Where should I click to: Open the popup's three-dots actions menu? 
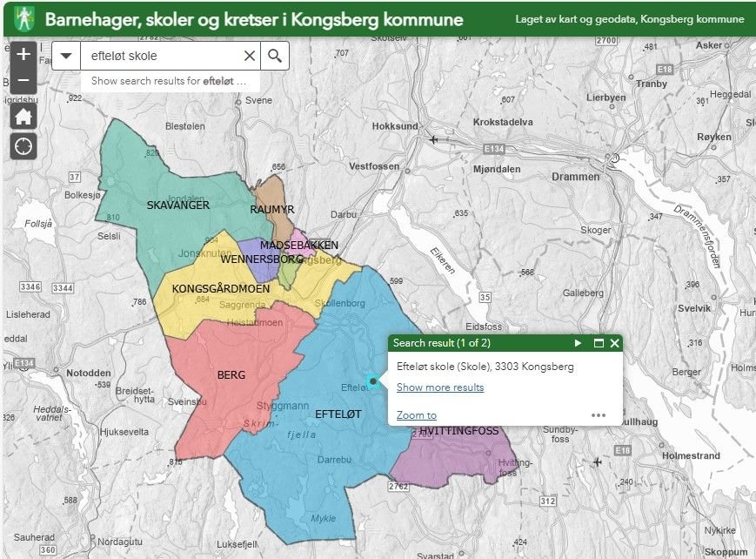599,415
